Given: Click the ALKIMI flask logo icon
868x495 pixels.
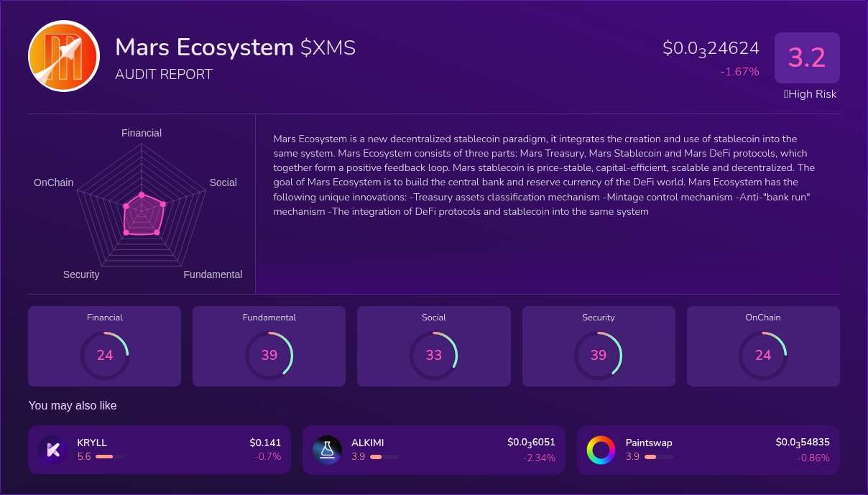Looking at the screenshot, I should [327, 450].
